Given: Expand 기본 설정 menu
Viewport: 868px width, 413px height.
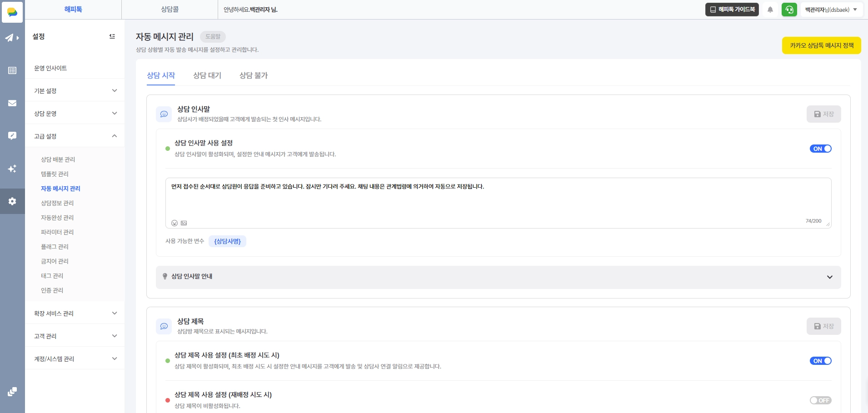Looking at the screenshot, I should pos(75,90).
